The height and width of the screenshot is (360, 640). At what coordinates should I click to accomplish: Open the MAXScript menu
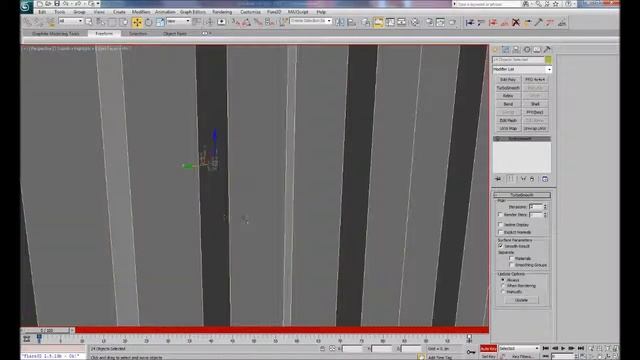coord(298,12)
